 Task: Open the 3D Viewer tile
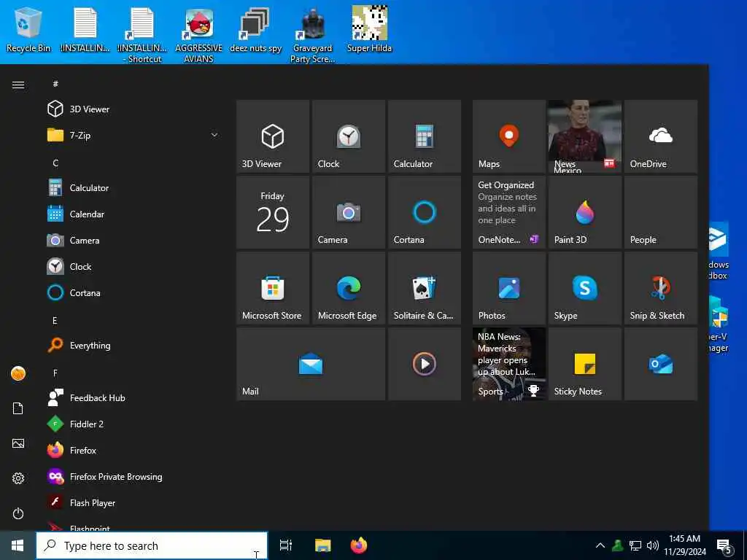pyautogui.click(x=273, y=136)
